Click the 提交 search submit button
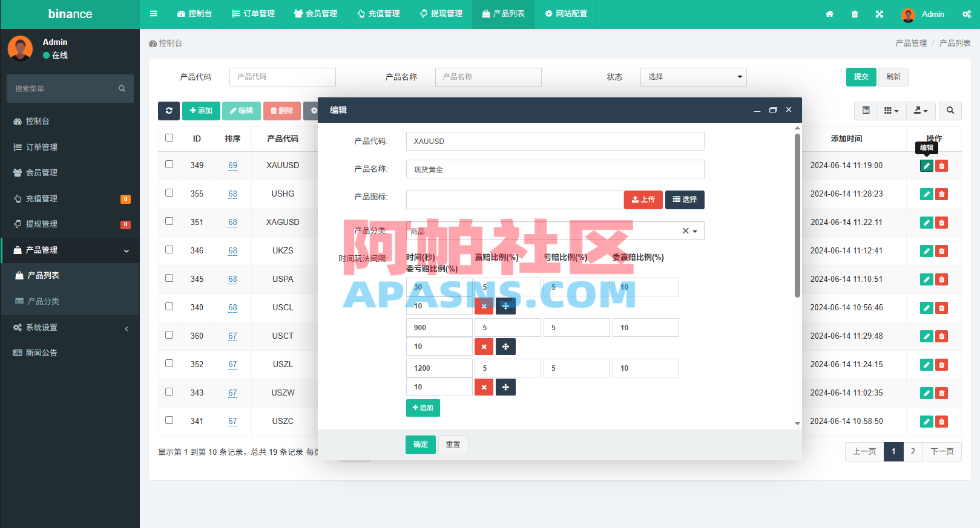This screenshot has width=980, height=528. point(861,77)
